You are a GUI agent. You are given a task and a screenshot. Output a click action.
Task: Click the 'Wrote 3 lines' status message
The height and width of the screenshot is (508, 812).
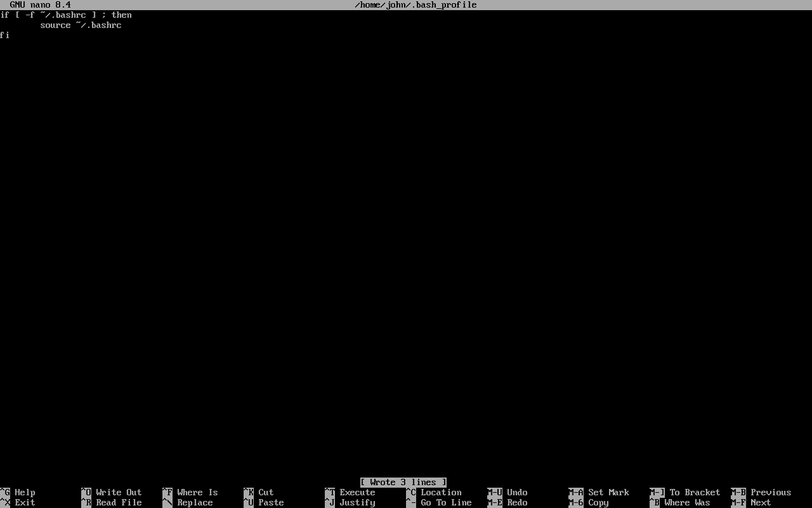tap(403, 482)
